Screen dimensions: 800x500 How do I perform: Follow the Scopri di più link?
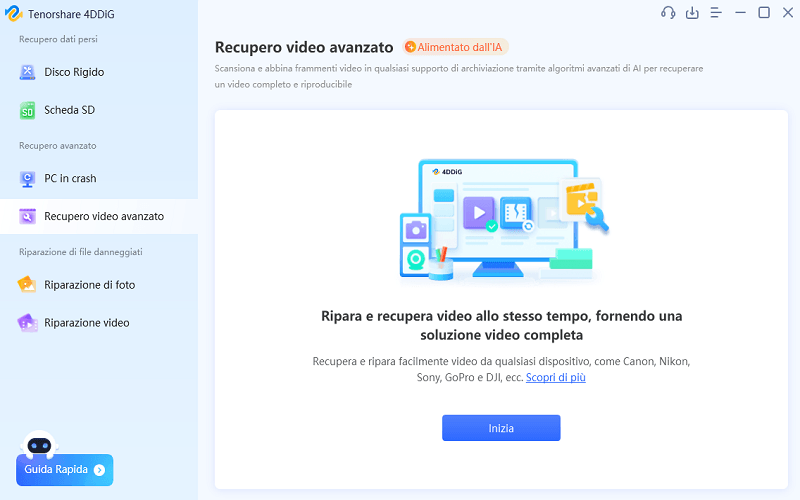(556, 378)
